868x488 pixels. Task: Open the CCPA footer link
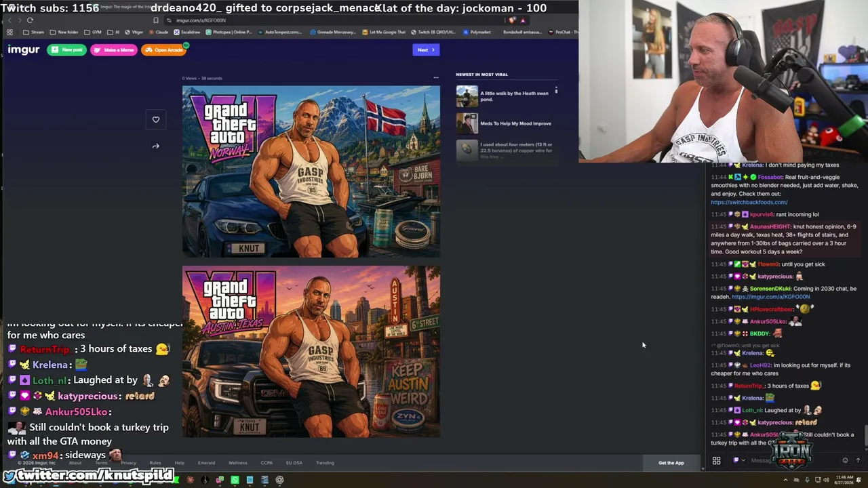[x=267, y=463]
